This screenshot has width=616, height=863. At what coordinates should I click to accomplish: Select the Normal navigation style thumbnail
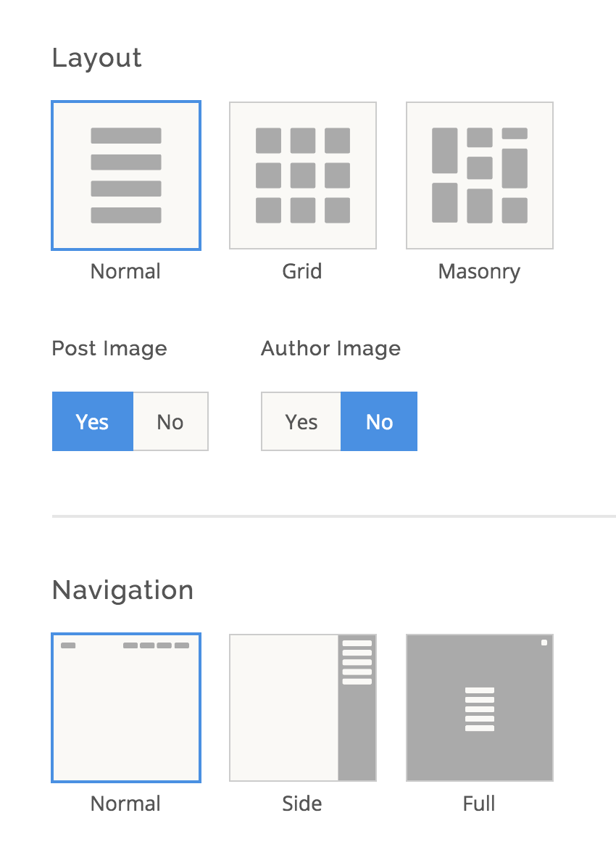(126, 708)
